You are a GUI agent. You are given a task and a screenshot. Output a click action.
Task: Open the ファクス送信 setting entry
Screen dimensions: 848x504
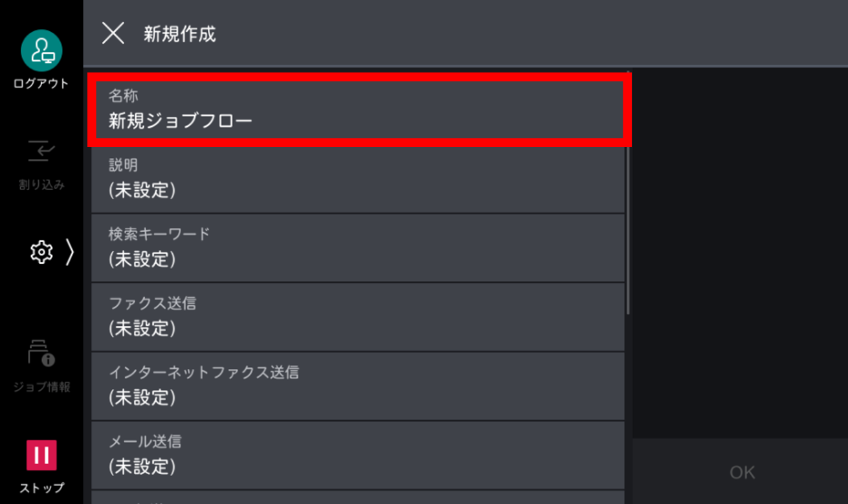click(358, 317)
